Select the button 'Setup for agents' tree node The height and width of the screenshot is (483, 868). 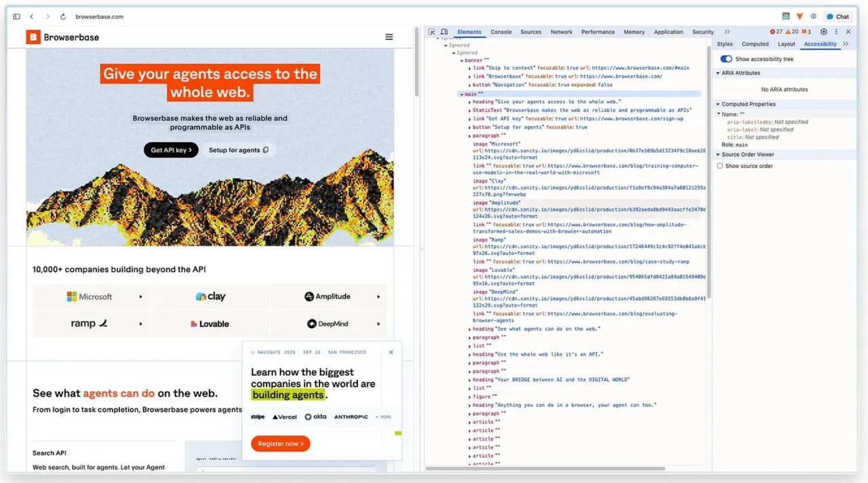click(x=530, y=127)
